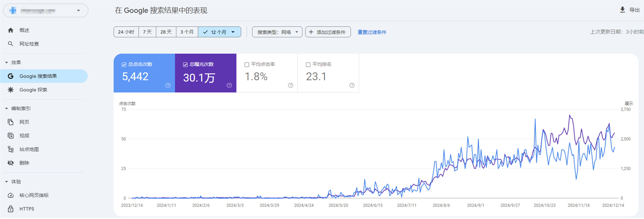Click the 1.8% average CTR value
Image resolution: width=644 pixels, height=219 pixels.
[x=256, y=76]
